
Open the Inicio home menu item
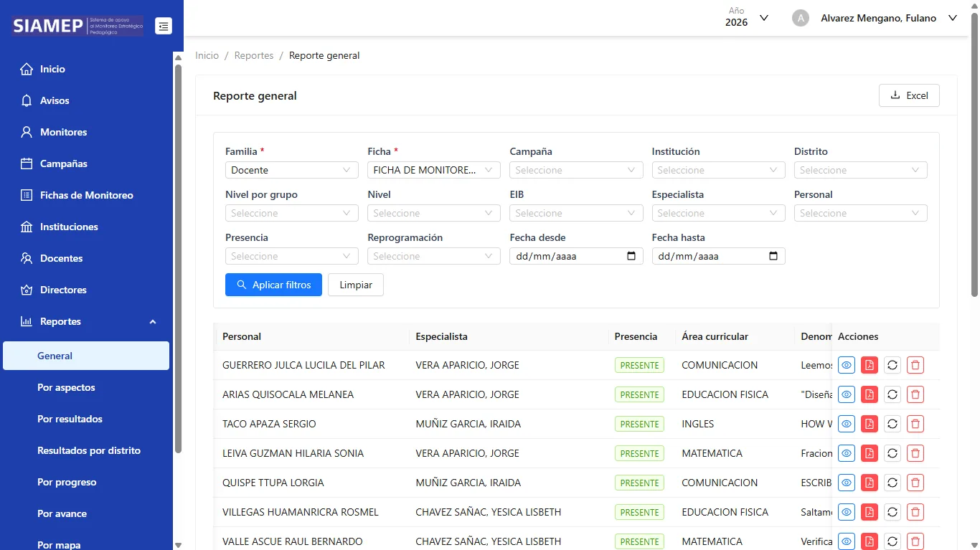[x=86, y=69]
